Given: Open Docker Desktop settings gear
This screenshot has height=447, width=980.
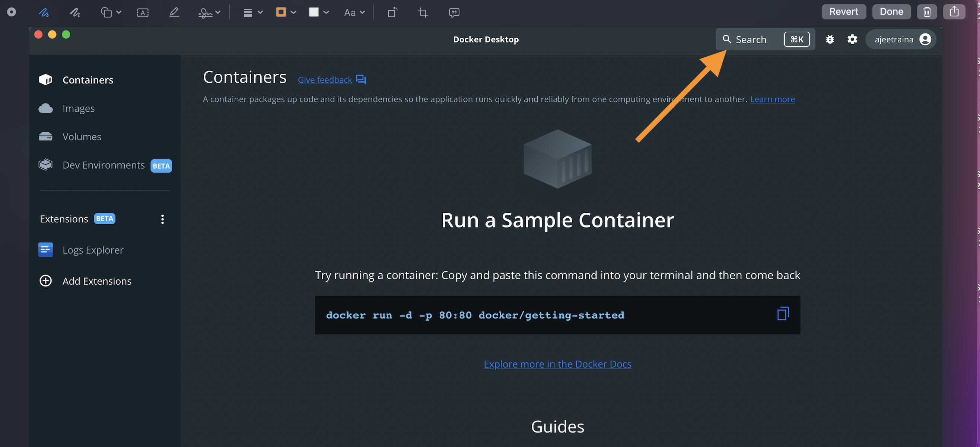Looking at the screenshot, I should [x=852, y=39].
